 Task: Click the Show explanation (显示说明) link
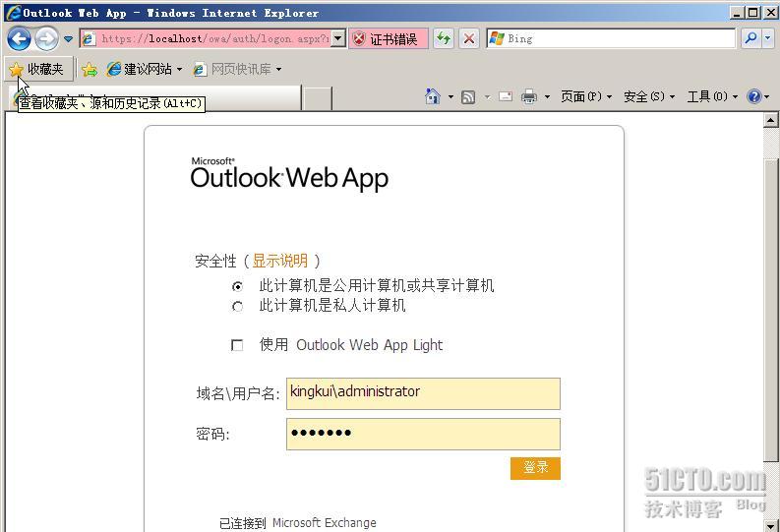(279, 261)
